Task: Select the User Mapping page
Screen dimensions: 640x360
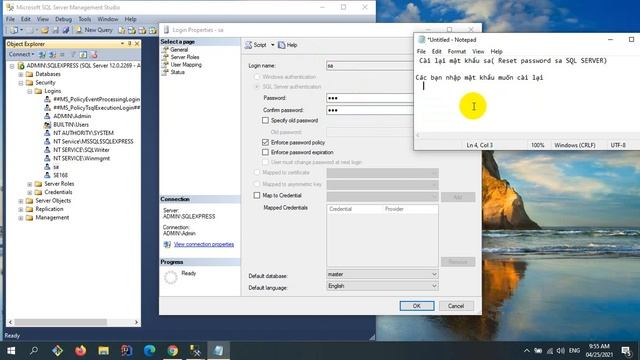Action: point(186,64)
